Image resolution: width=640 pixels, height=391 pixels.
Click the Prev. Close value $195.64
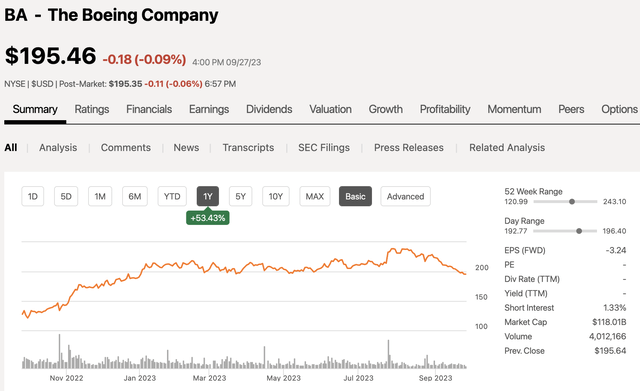tap(610, 351)
